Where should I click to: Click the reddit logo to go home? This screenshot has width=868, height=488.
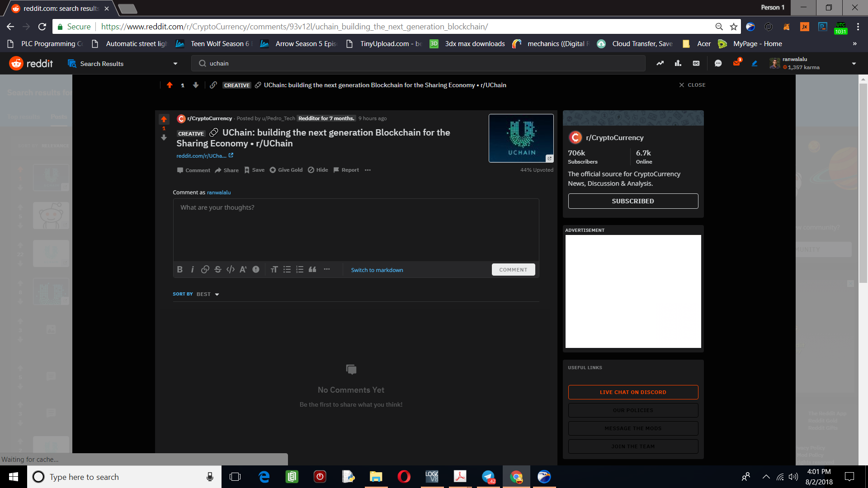31,64
